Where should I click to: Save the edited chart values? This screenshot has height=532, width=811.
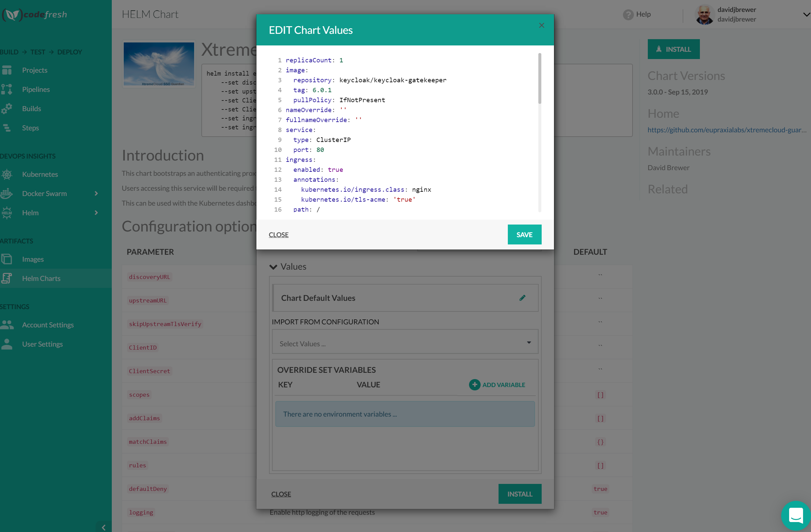[x=524, y=234]
